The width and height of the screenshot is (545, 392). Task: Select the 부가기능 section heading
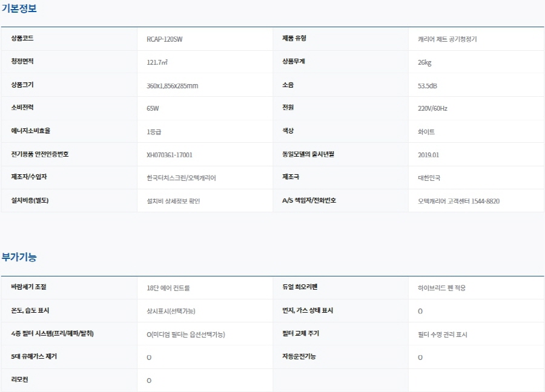click(x=19, y=257)
